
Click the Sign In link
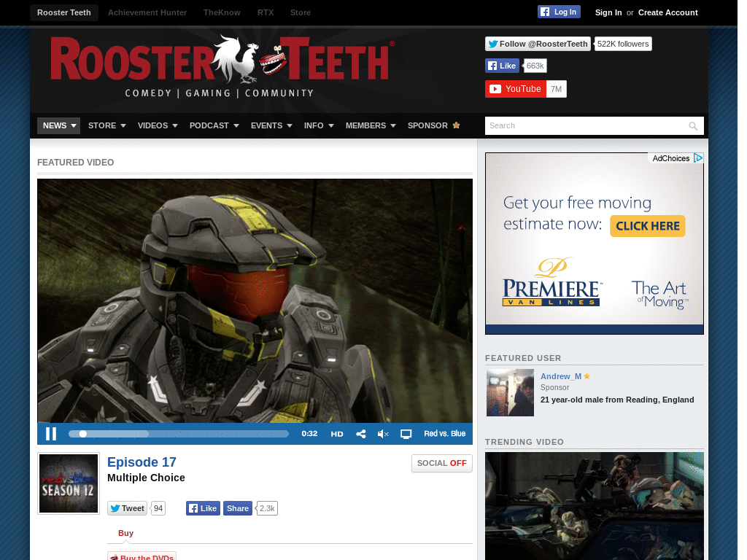tap(608, 12)
